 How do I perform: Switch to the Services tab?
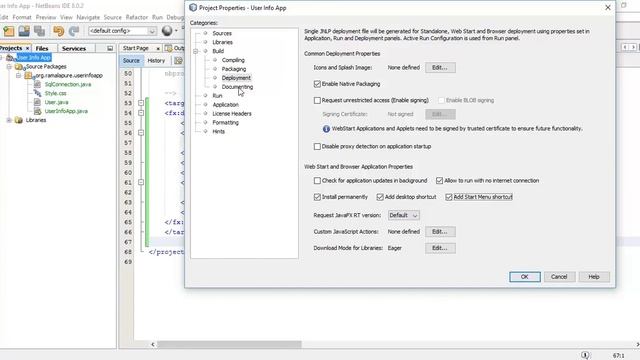pyautogui.click(x=74, y=48)
